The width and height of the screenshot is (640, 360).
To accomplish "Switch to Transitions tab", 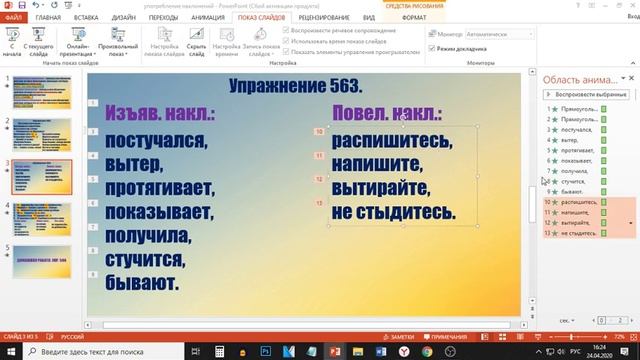I will pyautogui.click(x=163, y=18).
